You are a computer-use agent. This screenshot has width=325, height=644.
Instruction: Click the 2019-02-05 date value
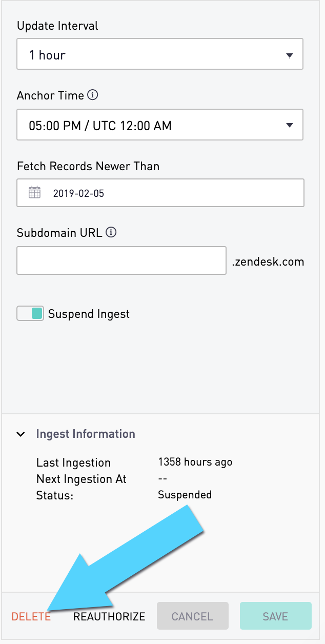point(78,193)
